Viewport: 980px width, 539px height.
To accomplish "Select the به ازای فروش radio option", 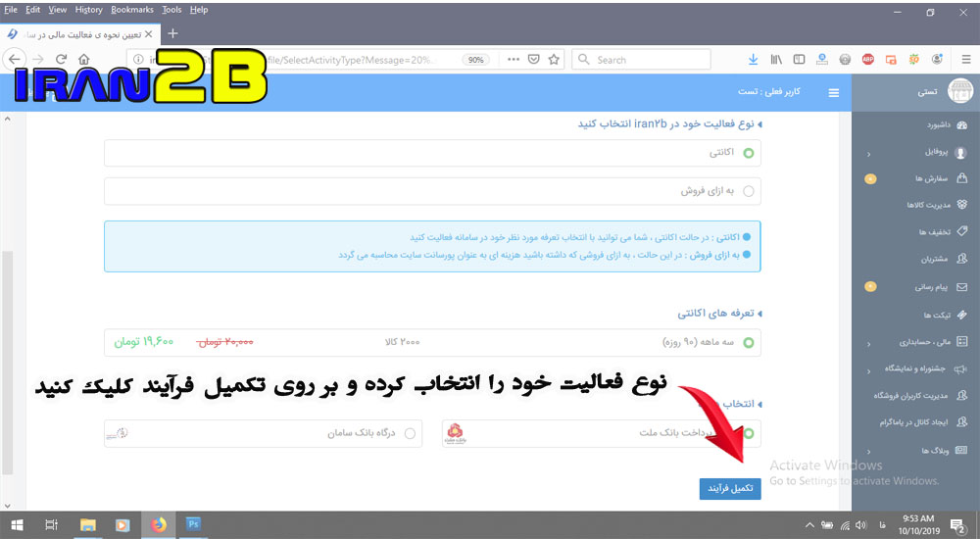I will pyautogui.click(x=748, y=191).
